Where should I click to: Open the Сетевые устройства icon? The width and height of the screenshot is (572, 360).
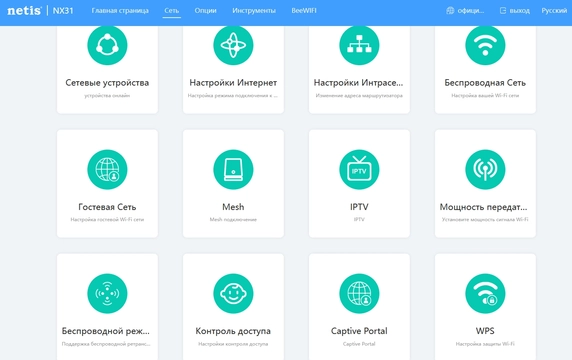(x=107, y=45)
